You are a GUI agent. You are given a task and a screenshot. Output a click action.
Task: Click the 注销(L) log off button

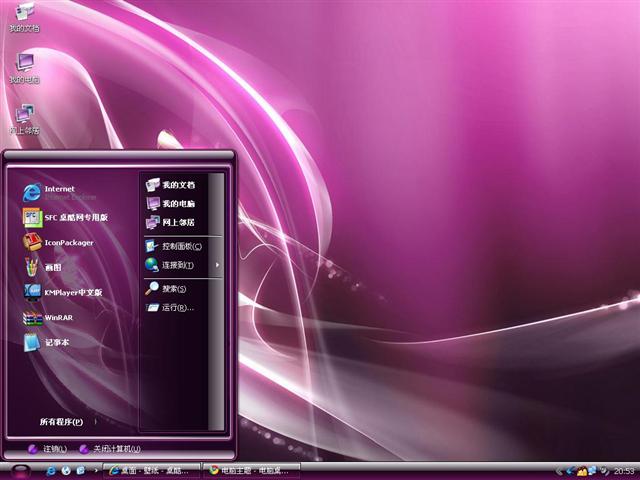point(48,449)
